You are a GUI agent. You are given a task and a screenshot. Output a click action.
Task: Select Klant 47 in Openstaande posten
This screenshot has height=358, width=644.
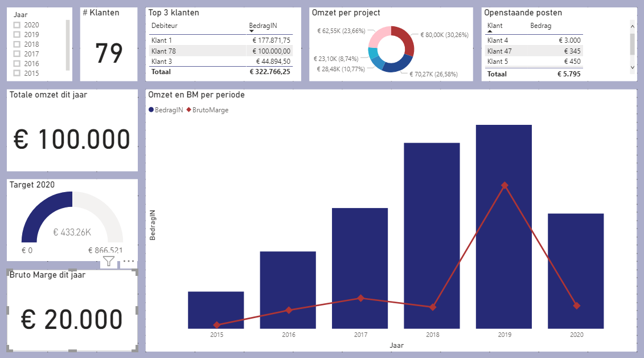point(534,51)
